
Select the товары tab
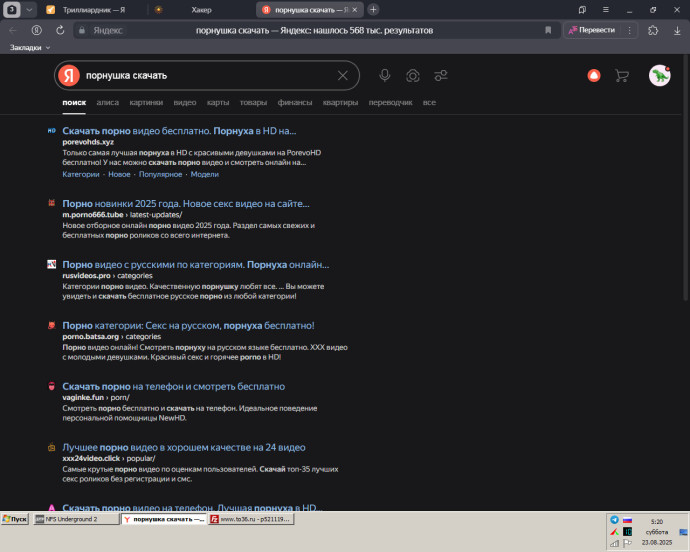[x=253, y=102]
